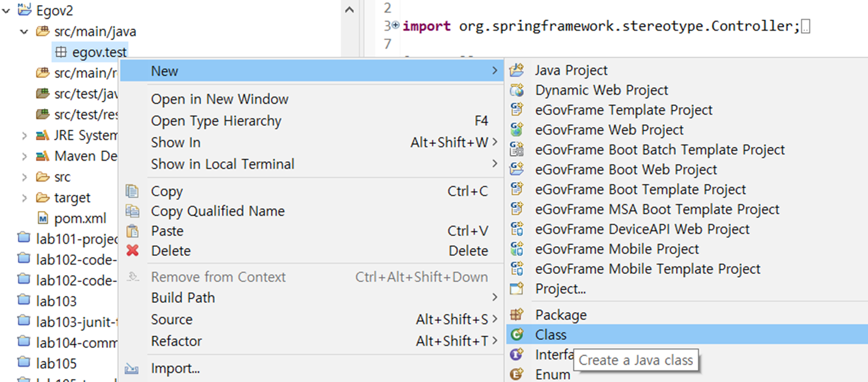Click the pom.xml file icon
The width and height of the screenshot is (868, 382).
tap(43, 218)
